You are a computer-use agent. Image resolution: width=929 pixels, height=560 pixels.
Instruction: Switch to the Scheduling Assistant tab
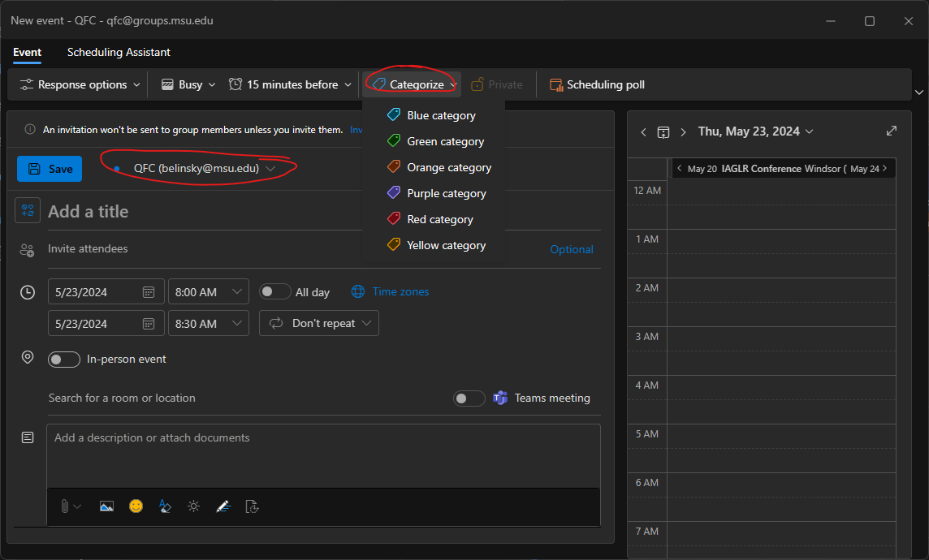pos(119,52)
